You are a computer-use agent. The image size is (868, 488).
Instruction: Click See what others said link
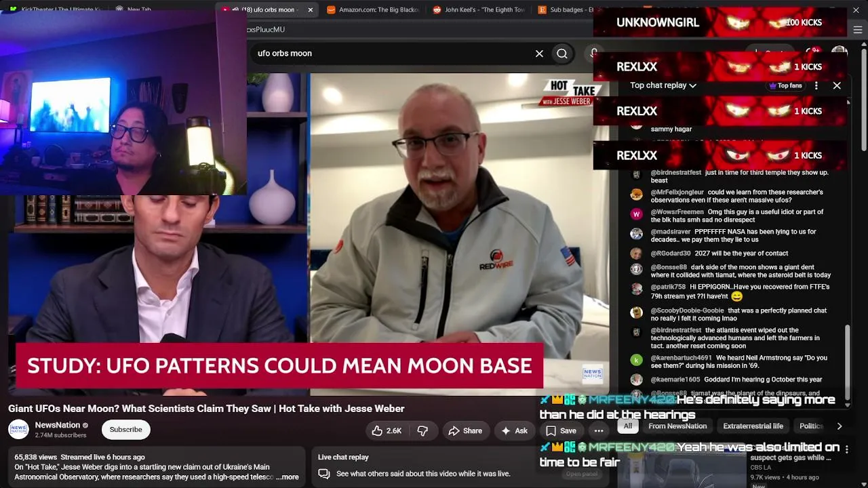(423, 474)
